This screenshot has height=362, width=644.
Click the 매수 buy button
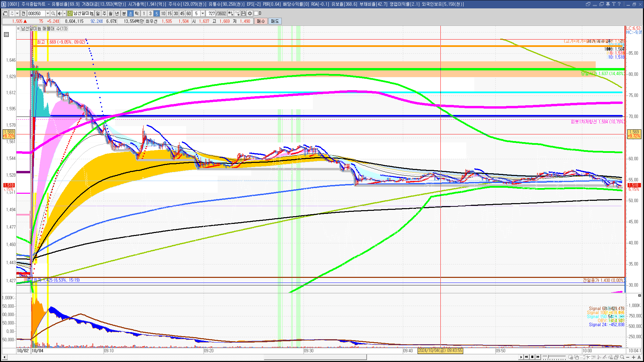click(261, 21)
